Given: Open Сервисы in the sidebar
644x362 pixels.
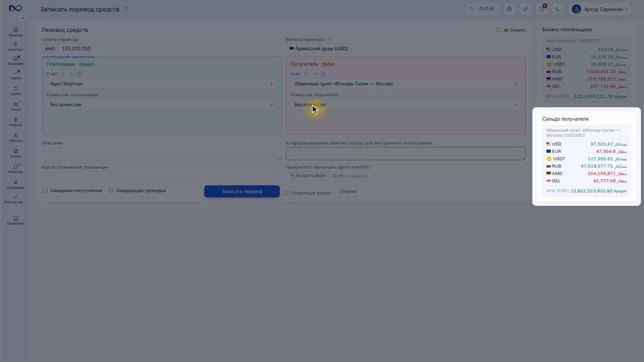Looking at the screenshot, I should pyautogui.click(x=15, y=122).
